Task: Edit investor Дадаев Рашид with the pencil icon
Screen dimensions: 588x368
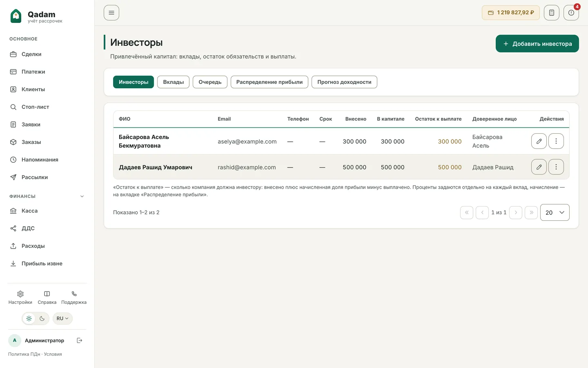Action: 539,167
